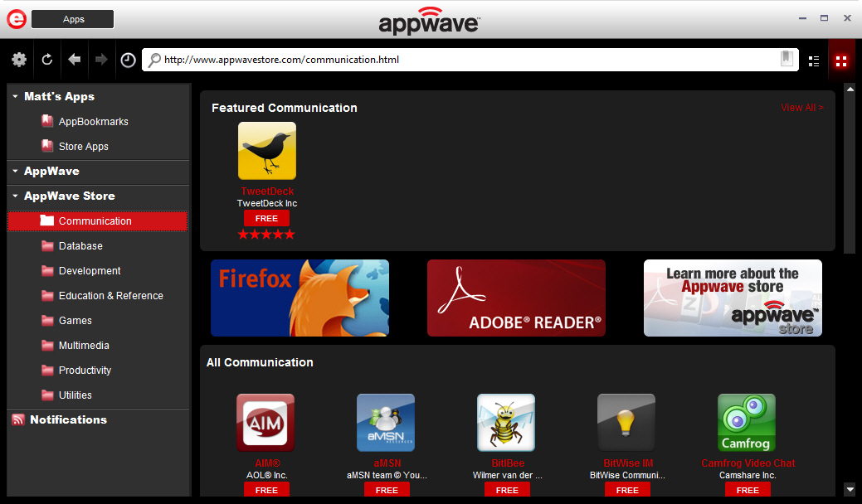Open the AIM app icon
Viewport: 862px width, 504px height.
pyautogui.click(x=265, y=422)
